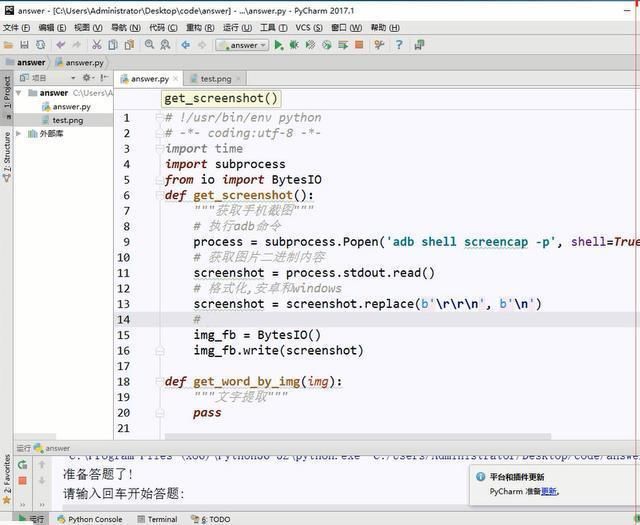Open project panel gear settings
This screenshot has width=640, height=525.
88,78
